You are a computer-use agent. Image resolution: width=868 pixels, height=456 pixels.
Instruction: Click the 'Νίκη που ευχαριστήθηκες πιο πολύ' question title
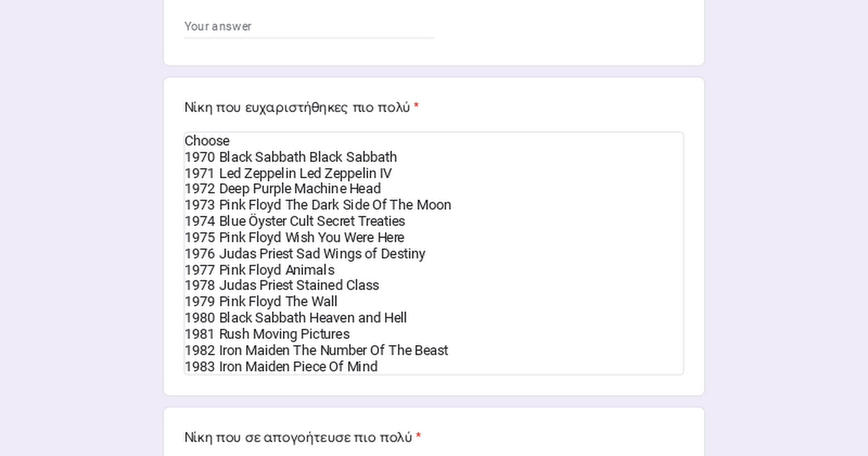(x=297, y=108)
